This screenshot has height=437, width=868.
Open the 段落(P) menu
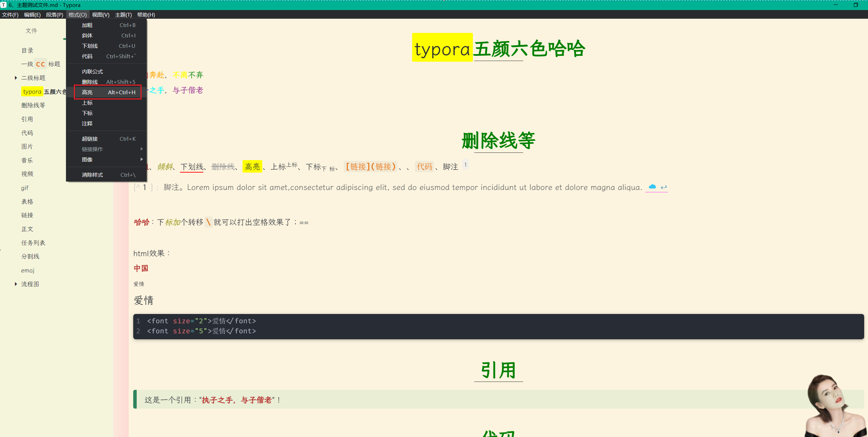(x=54, y=15)
